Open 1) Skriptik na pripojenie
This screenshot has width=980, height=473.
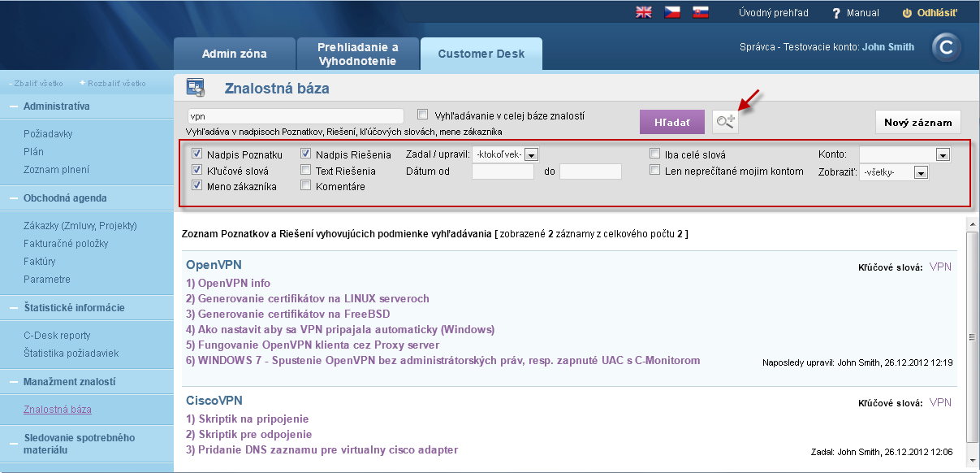click(248, 419)
